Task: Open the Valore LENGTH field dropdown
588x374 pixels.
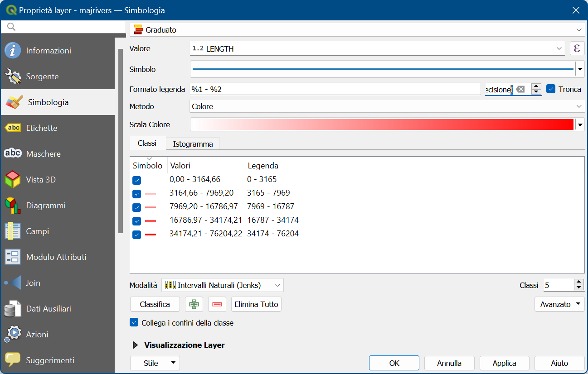Action: tap(377, 49)
